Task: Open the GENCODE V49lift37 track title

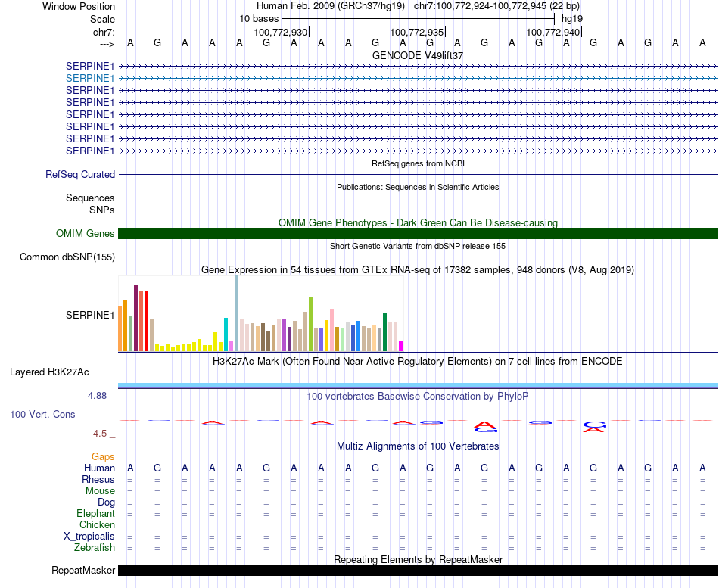Action: [418, 55]
